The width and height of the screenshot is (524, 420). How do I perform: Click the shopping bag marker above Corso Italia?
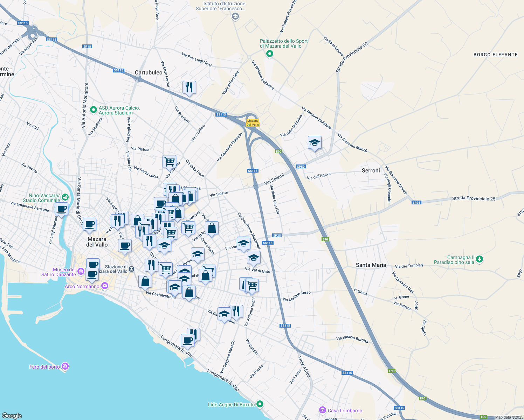pyautogui.click(x=212, y=228)
